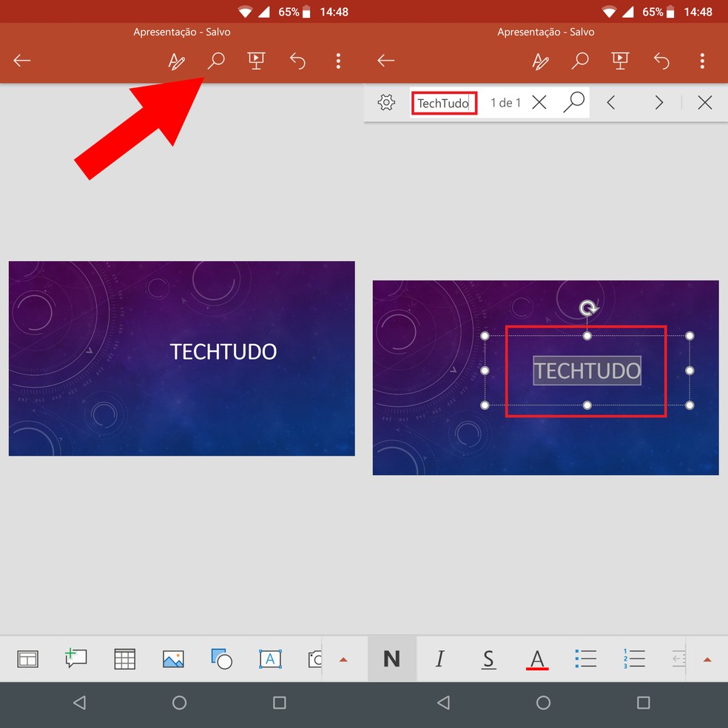This screenshot has width=728, height=728.
Task: Click the TechTudo search input field
Action: click(443, 102)
